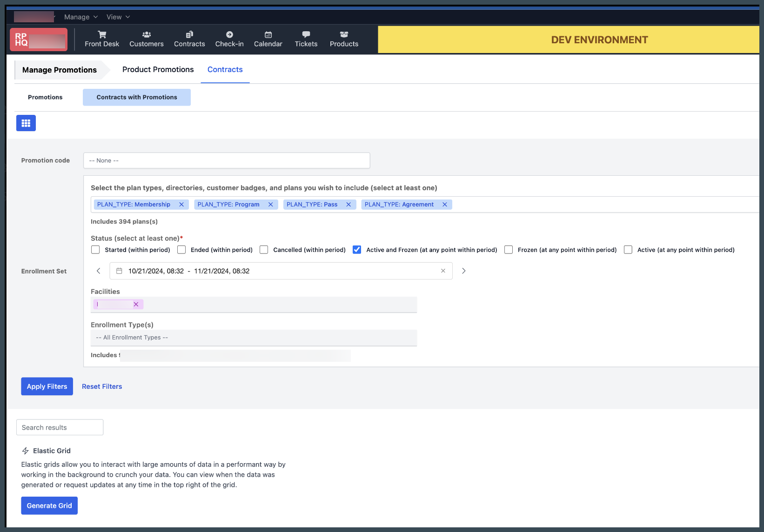Remove the PLAN_TYPE: Agreement tag

(445, 205)
